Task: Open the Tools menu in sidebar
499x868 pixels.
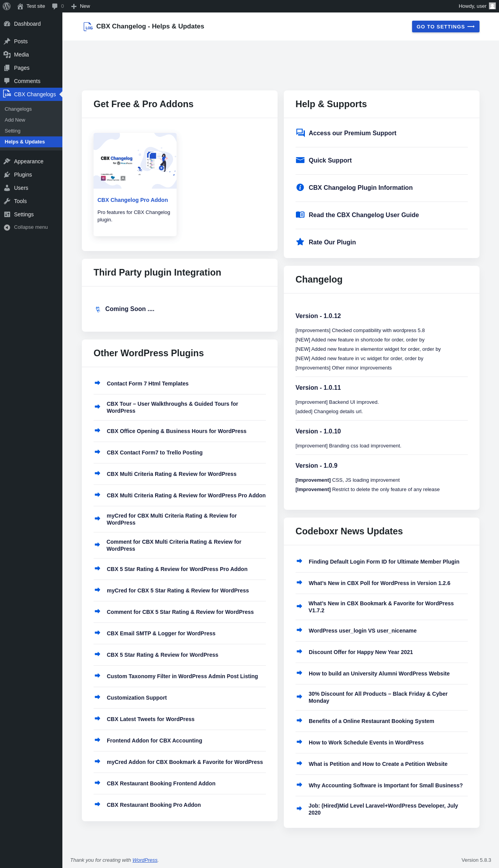Action: click(x=31, y=201)
